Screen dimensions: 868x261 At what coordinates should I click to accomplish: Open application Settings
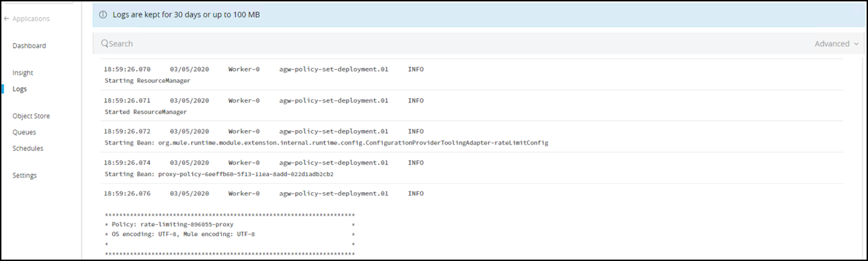[25, 175]
